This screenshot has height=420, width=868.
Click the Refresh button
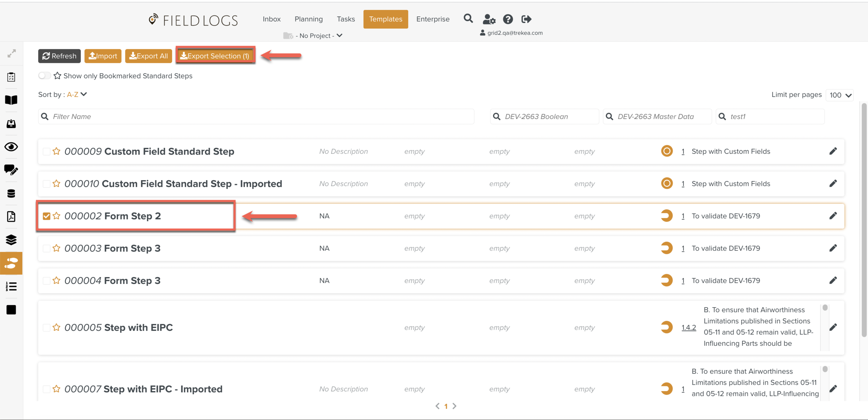pyautogui.click(x=59, y=56)
